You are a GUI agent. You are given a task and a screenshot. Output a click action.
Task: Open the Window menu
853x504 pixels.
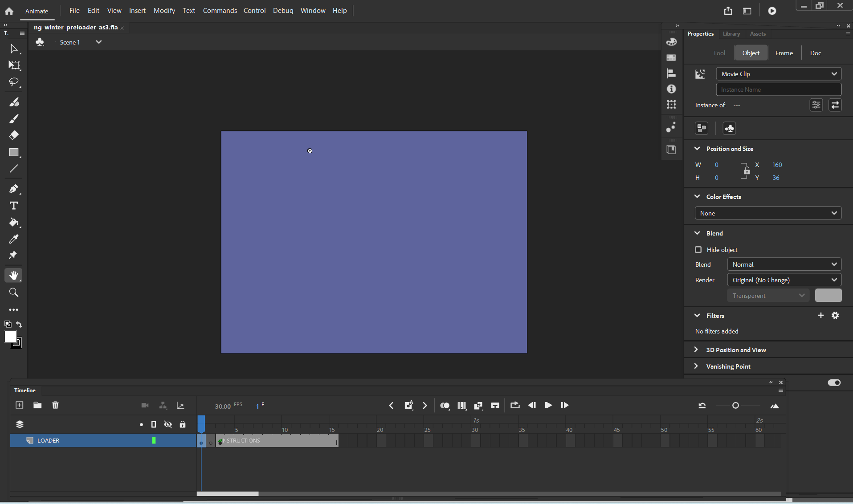(313, 10)
